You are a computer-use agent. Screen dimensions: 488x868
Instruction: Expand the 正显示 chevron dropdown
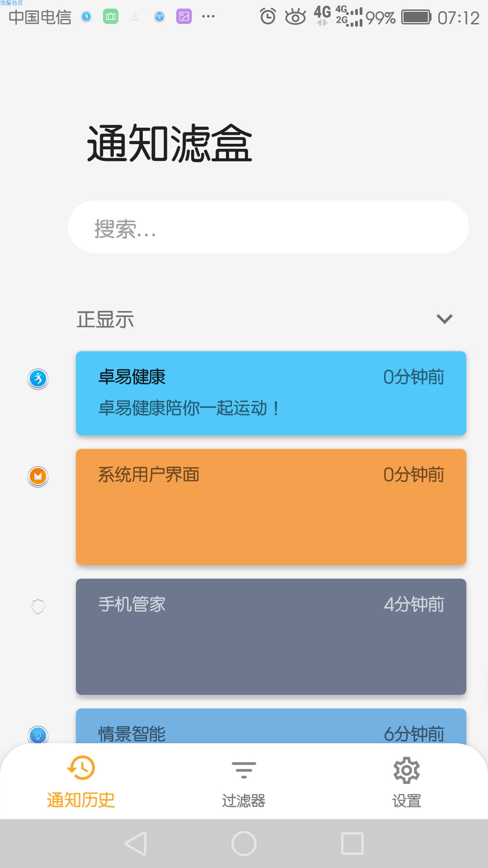click(445, 319)
